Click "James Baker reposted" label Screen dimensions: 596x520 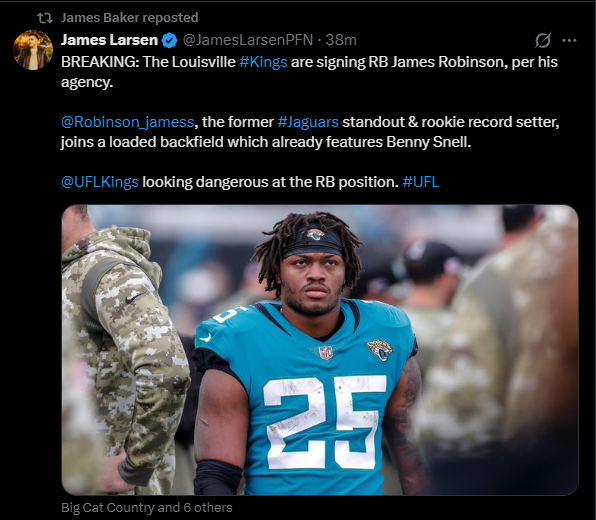click(x=130, y=17)
